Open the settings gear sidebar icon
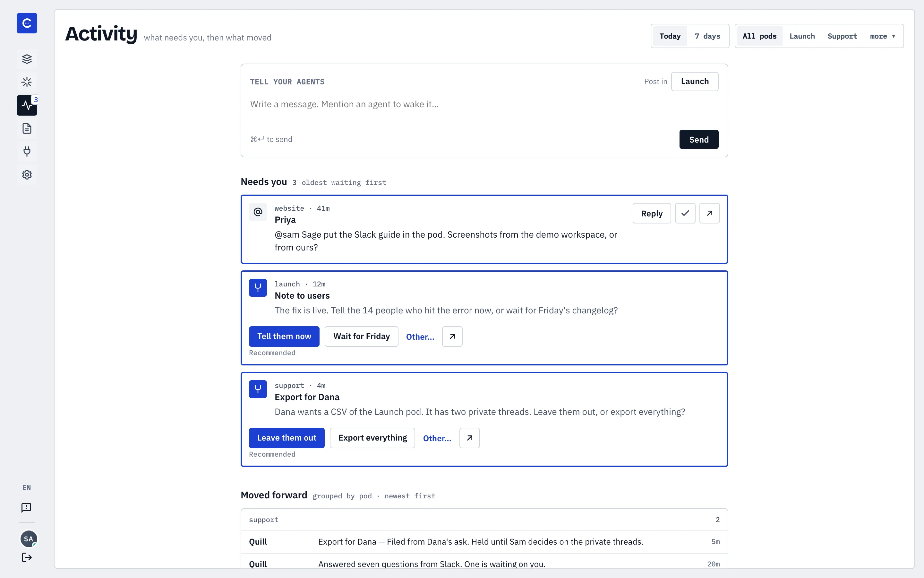 [27, 175]
